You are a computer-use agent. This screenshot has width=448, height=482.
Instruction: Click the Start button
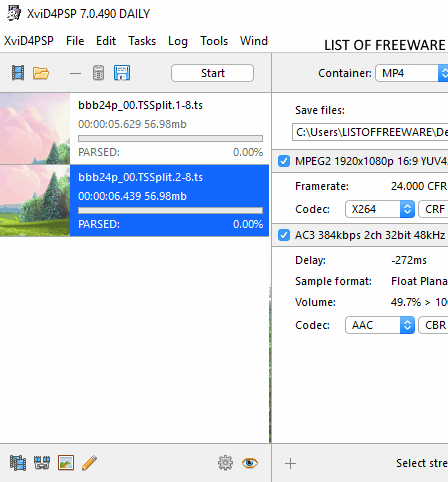click(x=212, y=73)
